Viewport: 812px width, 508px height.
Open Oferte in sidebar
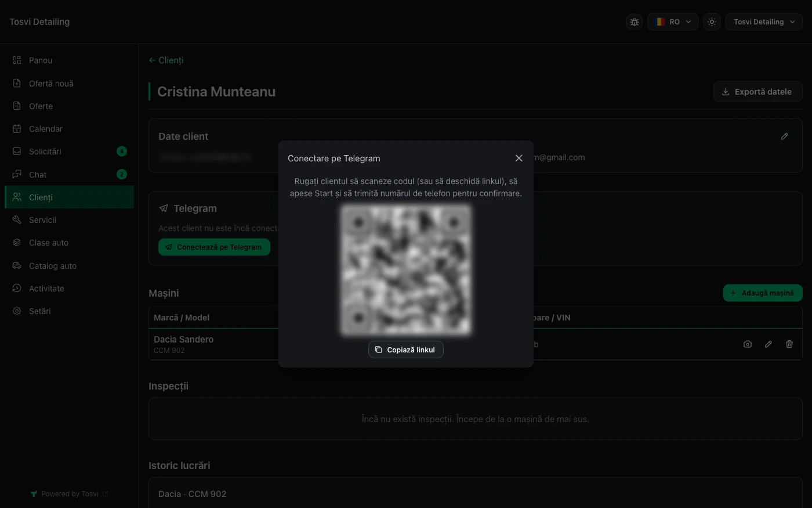[x=70, y=106]
